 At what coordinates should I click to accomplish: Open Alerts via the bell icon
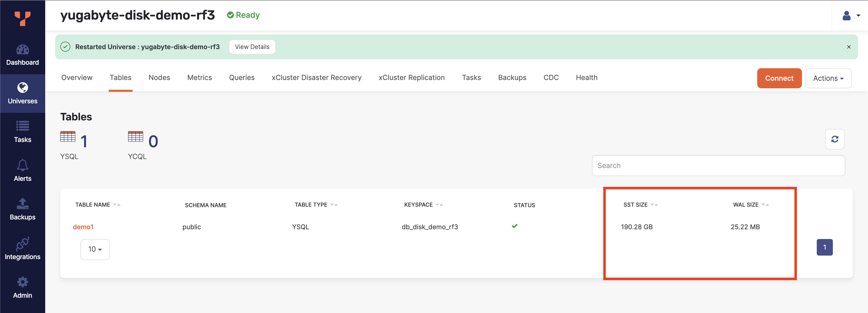click(x=22, y=165)
